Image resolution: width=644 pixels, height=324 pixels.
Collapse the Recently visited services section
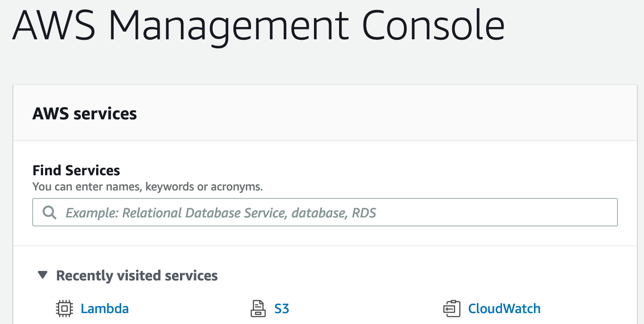43,275
